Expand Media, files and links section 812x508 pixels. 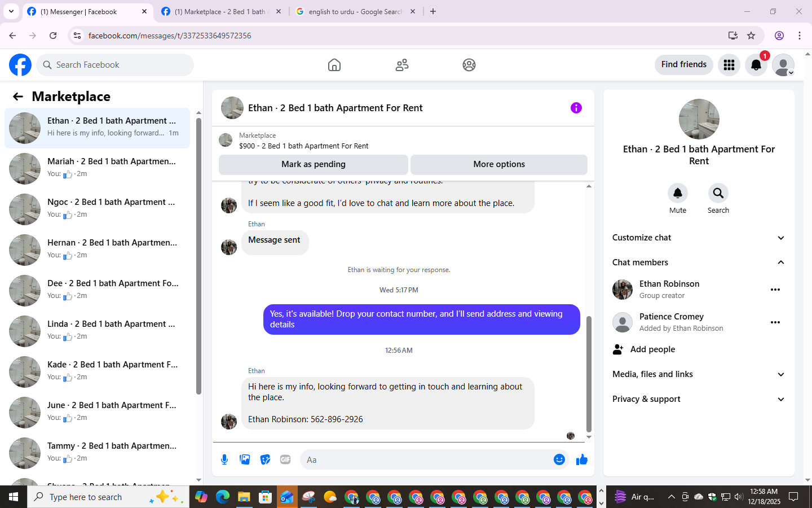pos(699,374)
